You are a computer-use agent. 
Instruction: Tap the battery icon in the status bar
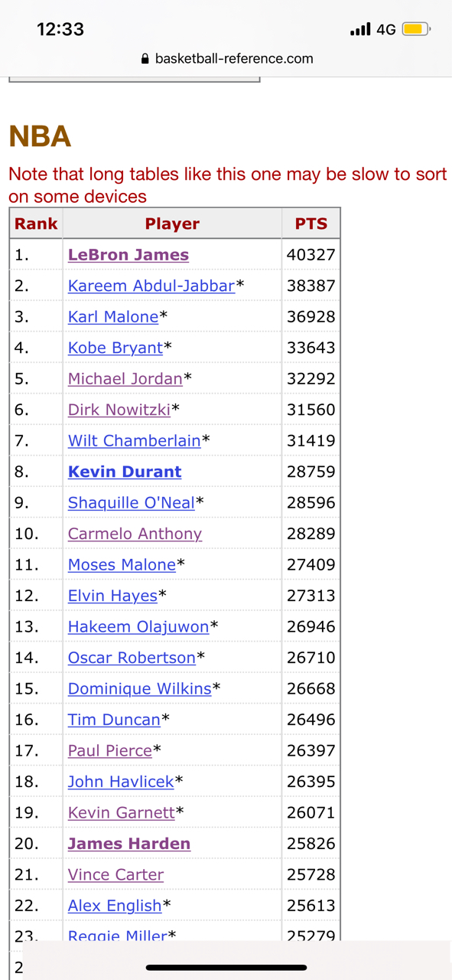(416, 30)
